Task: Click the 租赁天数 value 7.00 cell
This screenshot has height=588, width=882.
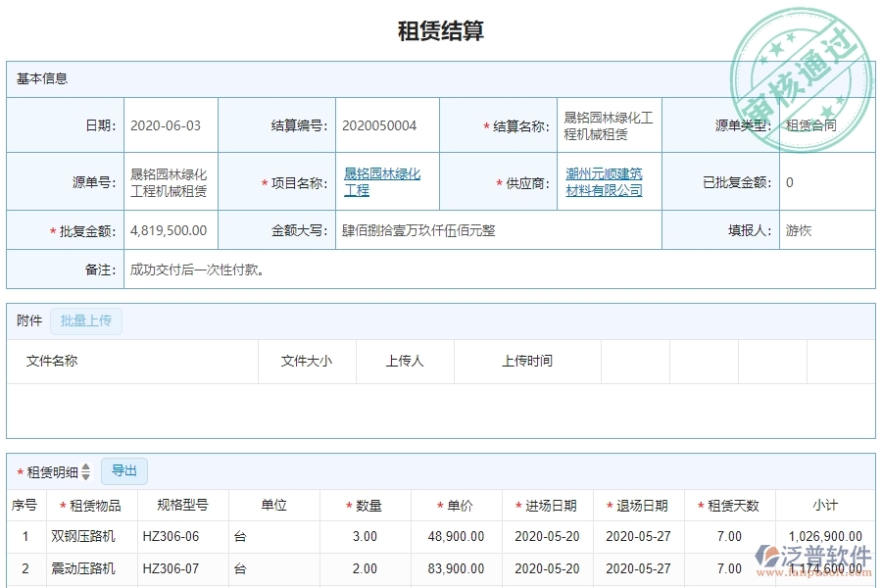Action: pyautogui.click(x=727, y=536)
